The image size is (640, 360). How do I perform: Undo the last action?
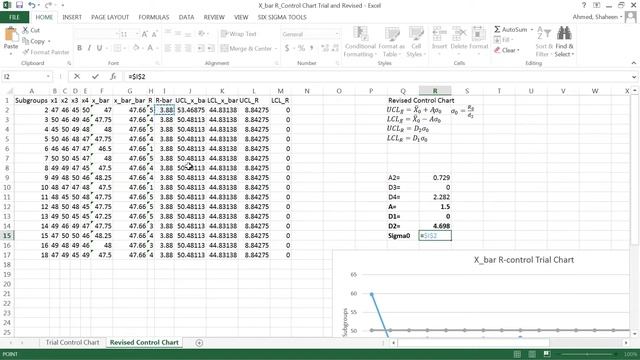pos(32,5)
